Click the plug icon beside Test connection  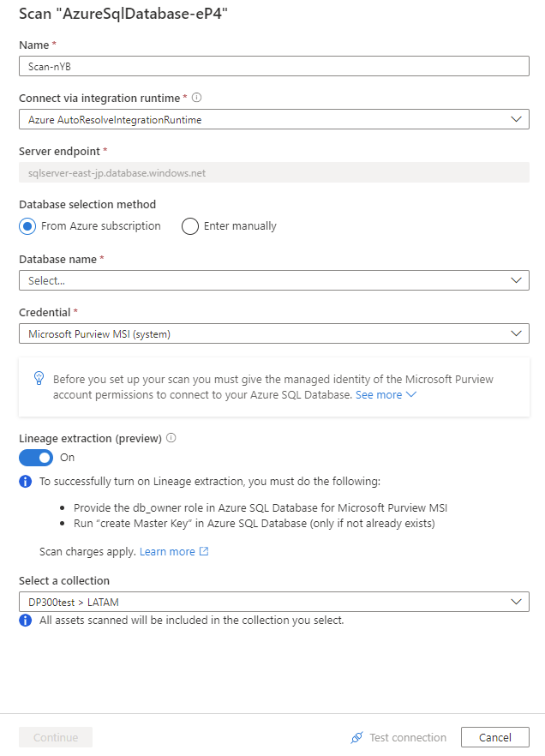click(357, 737)
